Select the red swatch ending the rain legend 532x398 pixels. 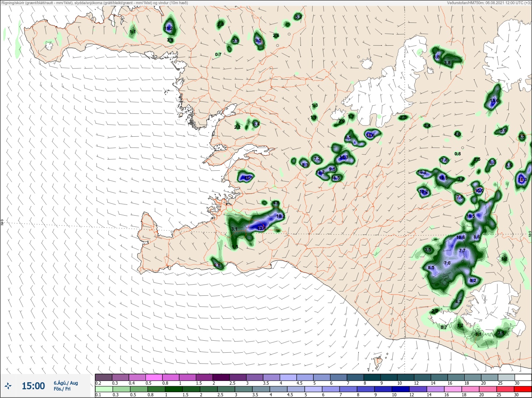[x=522, y=389]
